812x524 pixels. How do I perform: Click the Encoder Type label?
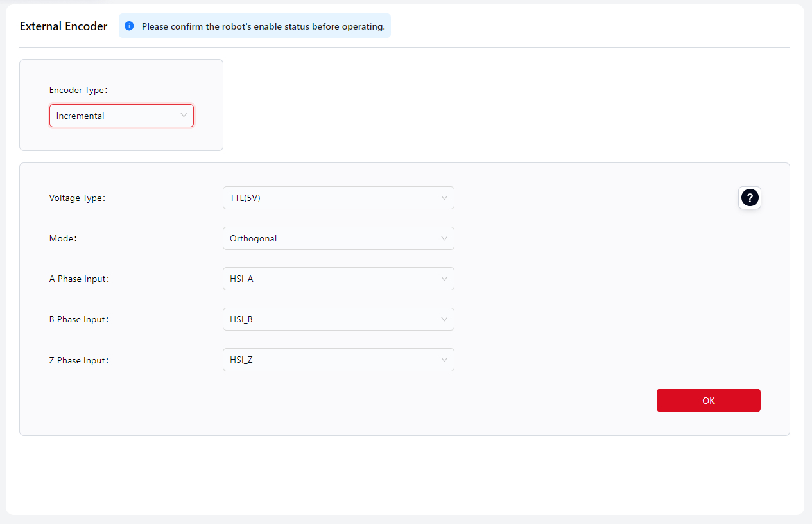78,90
